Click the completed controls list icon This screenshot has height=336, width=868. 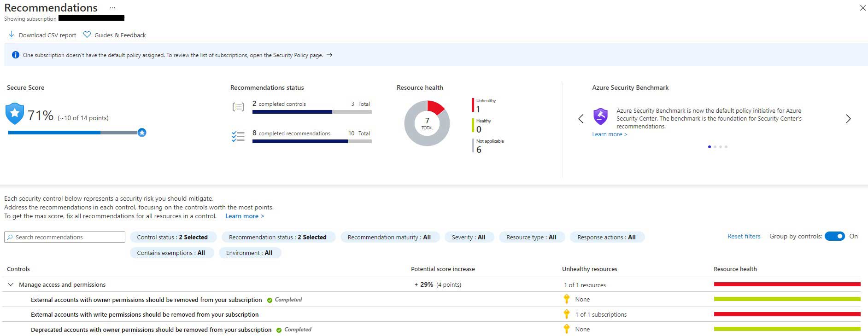(238, 107)
